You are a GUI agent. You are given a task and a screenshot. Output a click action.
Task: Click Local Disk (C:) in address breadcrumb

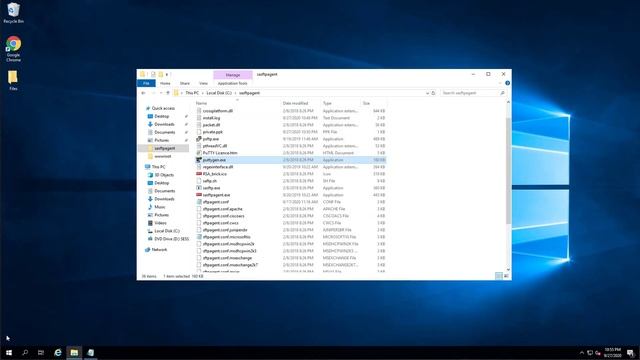(219, 93)
